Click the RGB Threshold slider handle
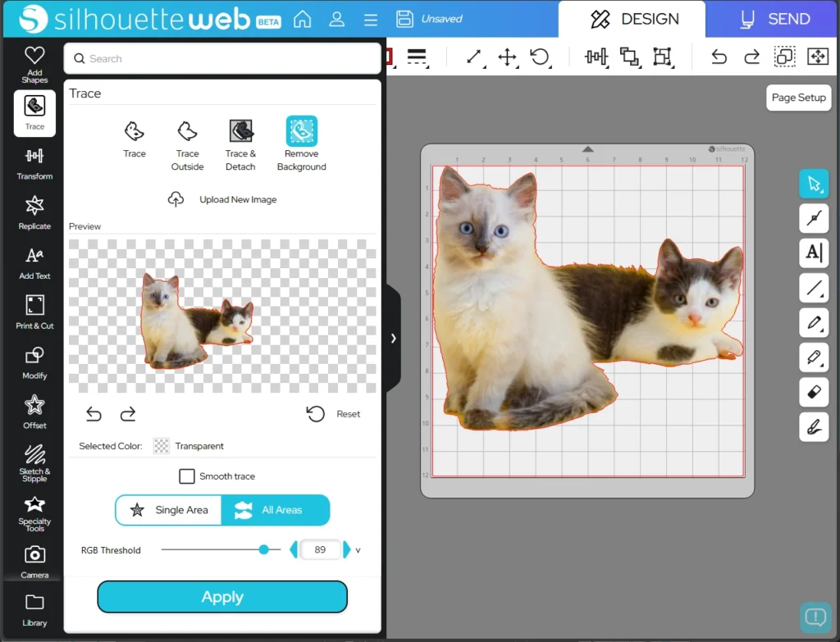The height and width of the screenshot is (642, 840). 264,549
